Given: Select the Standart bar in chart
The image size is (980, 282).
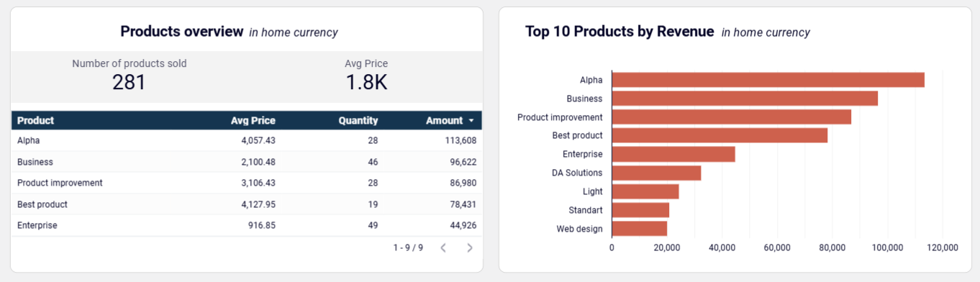Looking at the screenshot, I should click(640, 210).
